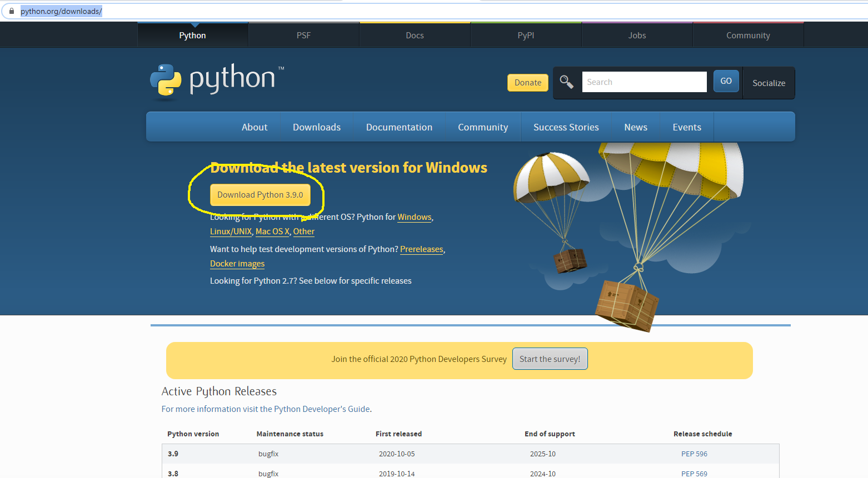
Task: Open the Socialize menu
Action: tap(769, 83)
